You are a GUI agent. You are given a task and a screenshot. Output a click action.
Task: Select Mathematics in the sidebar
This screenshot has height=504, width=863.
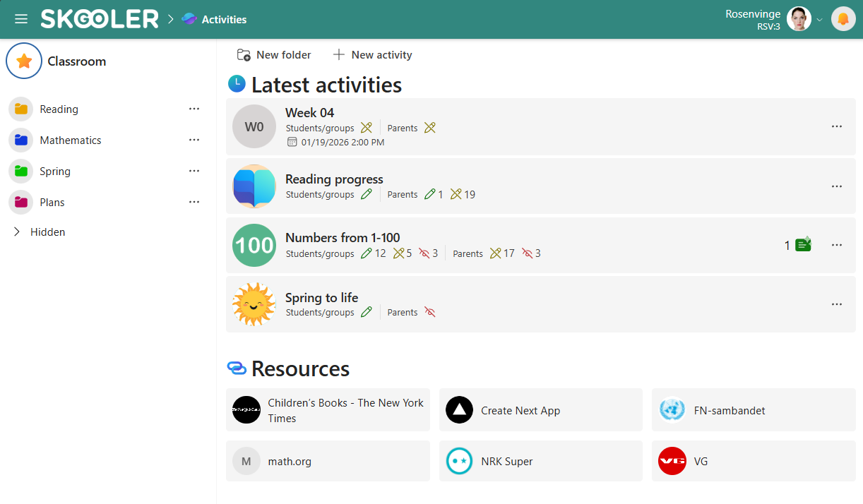click(x=71, y=140)
